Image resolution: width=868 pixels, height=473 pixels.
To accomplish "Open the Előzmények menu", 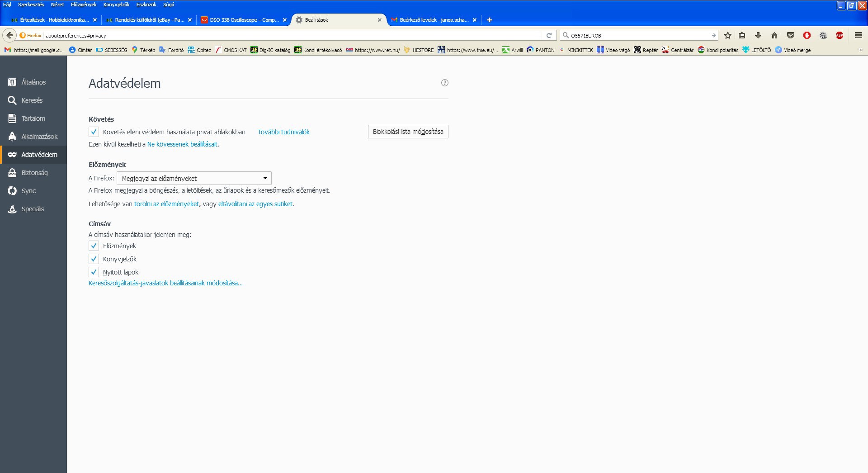I will click(x=84, y=5).
